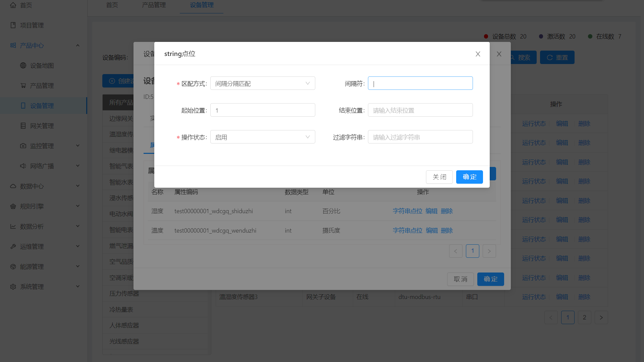Switch to the 产品管理 tab

154,5
